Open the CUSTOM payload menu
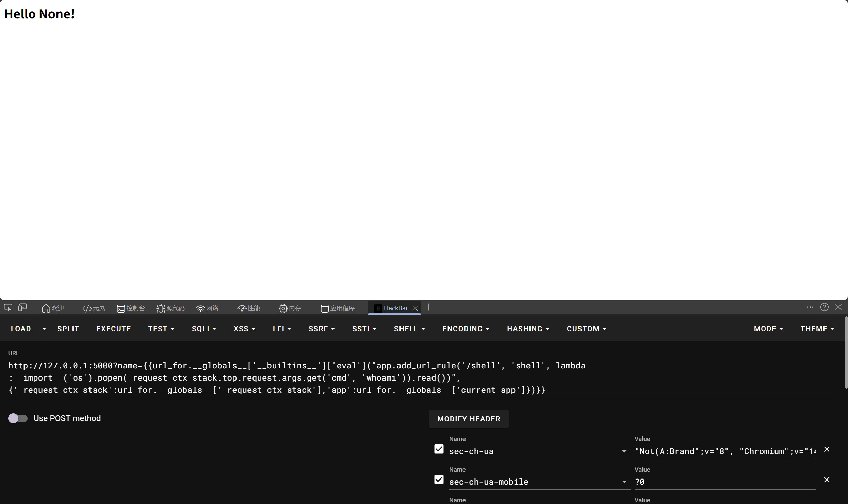 586,329
